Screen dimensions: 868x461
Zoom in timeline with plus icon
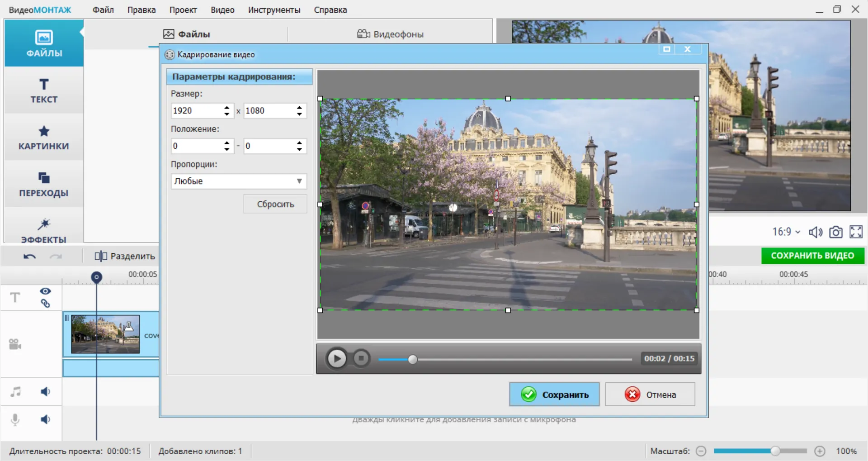coord(820,451)
